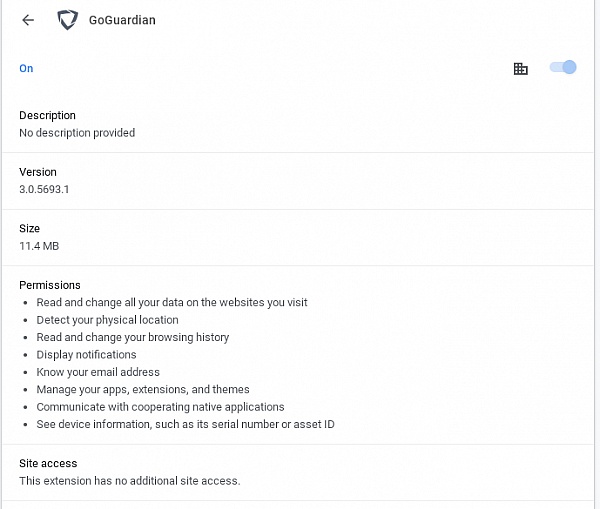The image size is (600, 509).
Task: Click the Size heading
Action: point(29,228)
